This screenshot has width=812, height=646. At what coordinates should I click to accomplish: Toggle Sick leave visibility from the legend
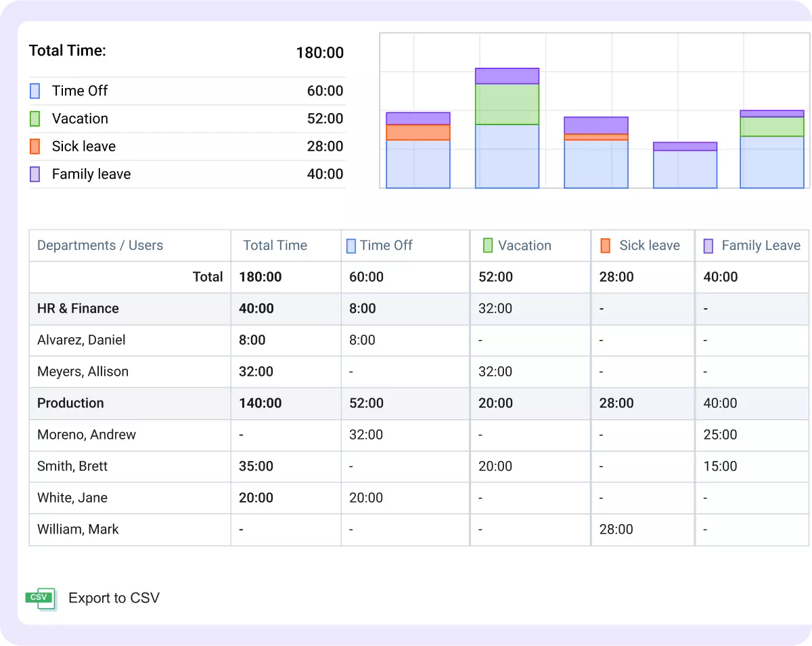(x=37, y=146)
